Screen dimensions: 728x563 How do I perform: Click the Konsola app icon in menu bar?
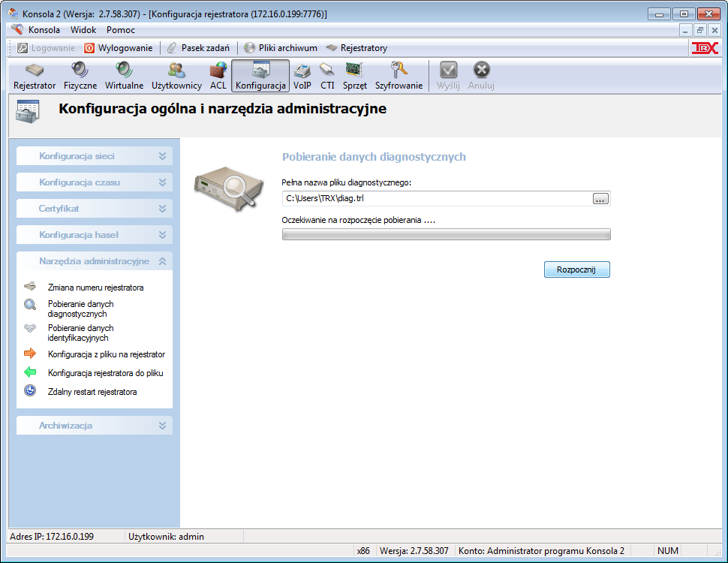pyautogui.click(x=17, y=29)
